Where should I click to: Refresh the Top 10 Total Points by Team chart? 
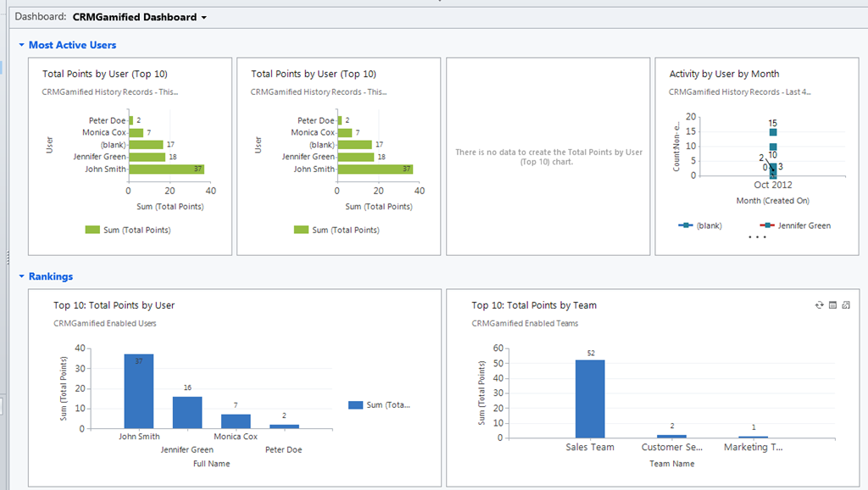pos(820,305)
